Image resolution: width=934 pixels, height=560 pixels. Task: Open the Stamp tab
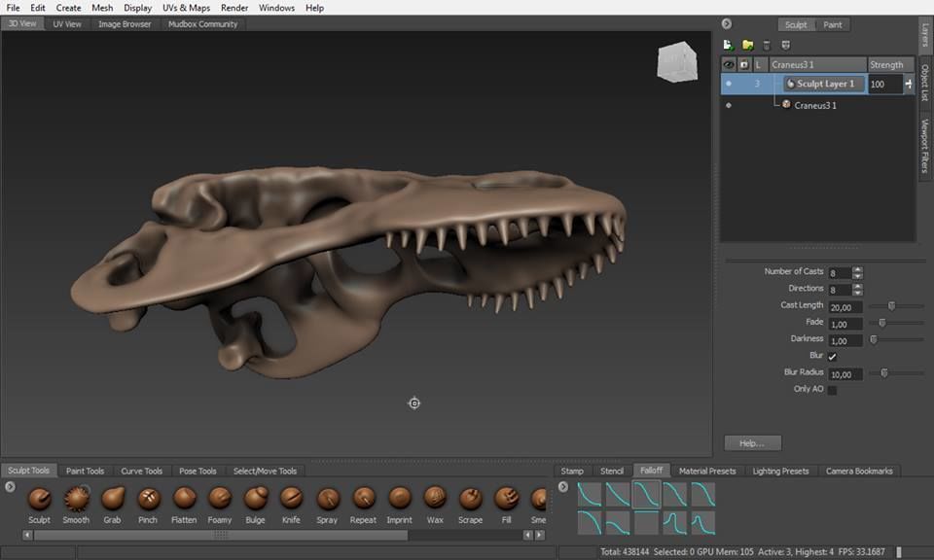click(x=572, y=471)
